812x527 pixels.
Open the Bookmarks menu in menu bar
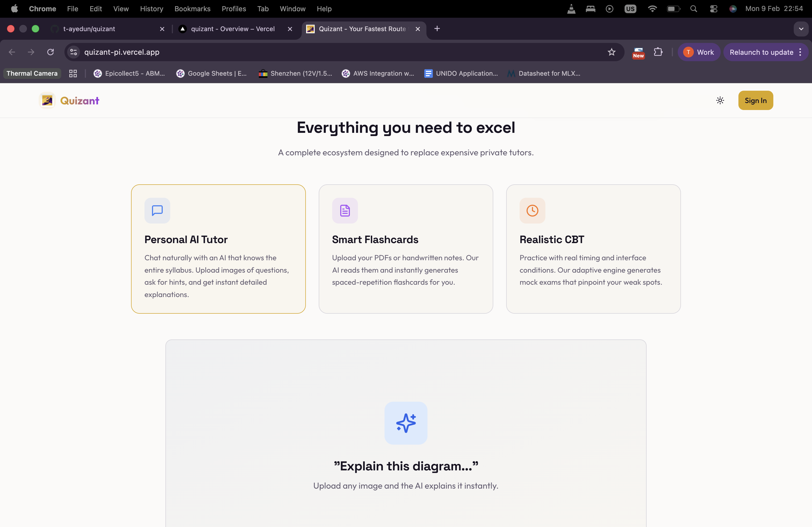(x=192, y=9)
